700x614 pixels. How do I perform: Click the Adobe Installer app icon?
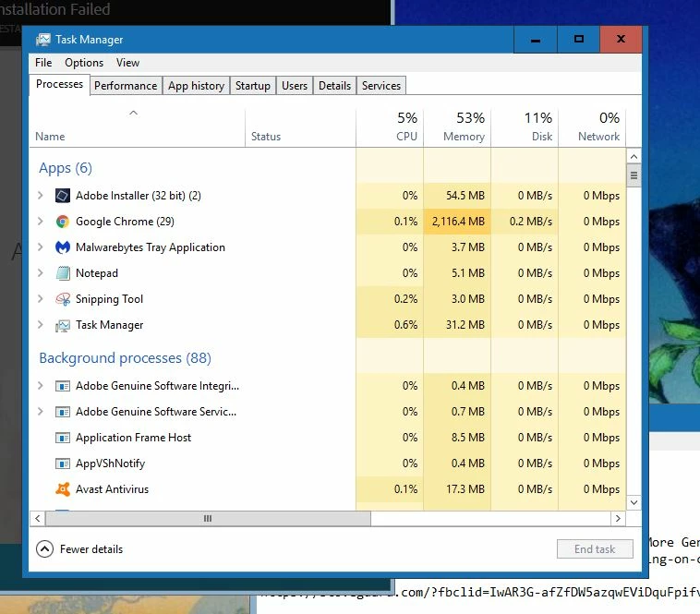tap(63, 196)
